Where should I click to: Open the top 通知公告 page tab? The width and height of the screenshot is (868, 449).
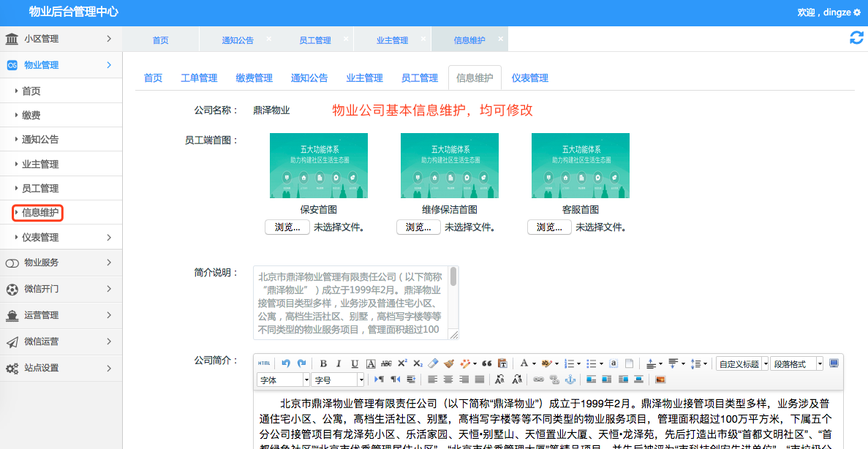[x=238, y=40]
